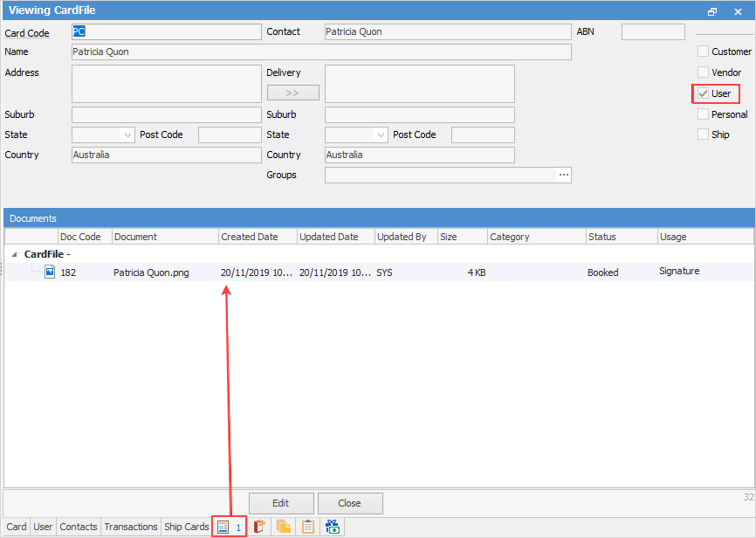Click the Card Code input field
The width and height of the screenshot is (756, 538).
(x=166, y=32)
